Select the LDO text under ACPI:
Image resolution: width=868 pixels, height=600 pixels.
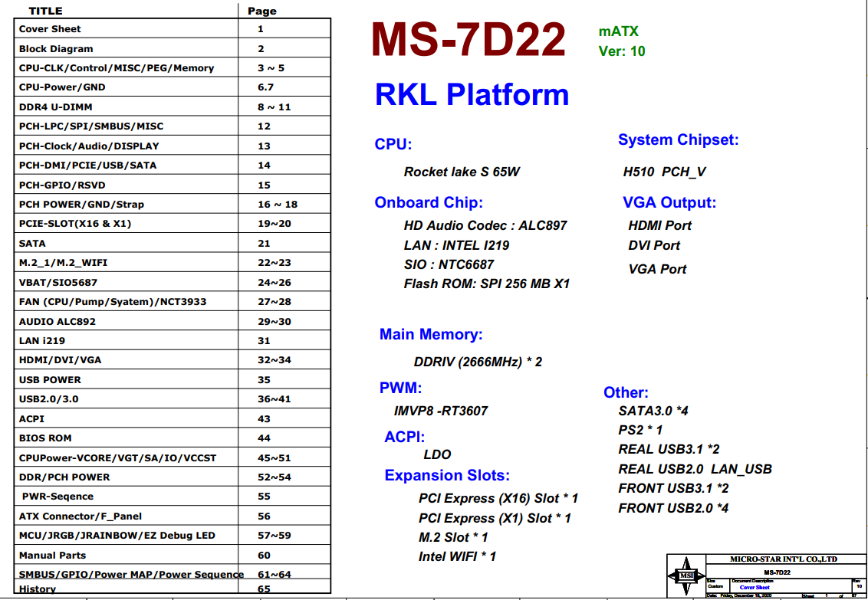coord(437,454)
